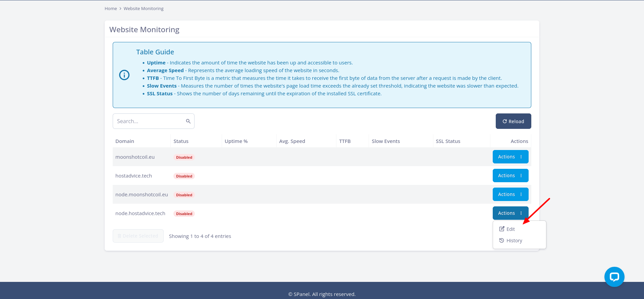Click the Website Monitoring breadcrumb
The height and width of the screenshot is (299, 644).
click(144, 8)
